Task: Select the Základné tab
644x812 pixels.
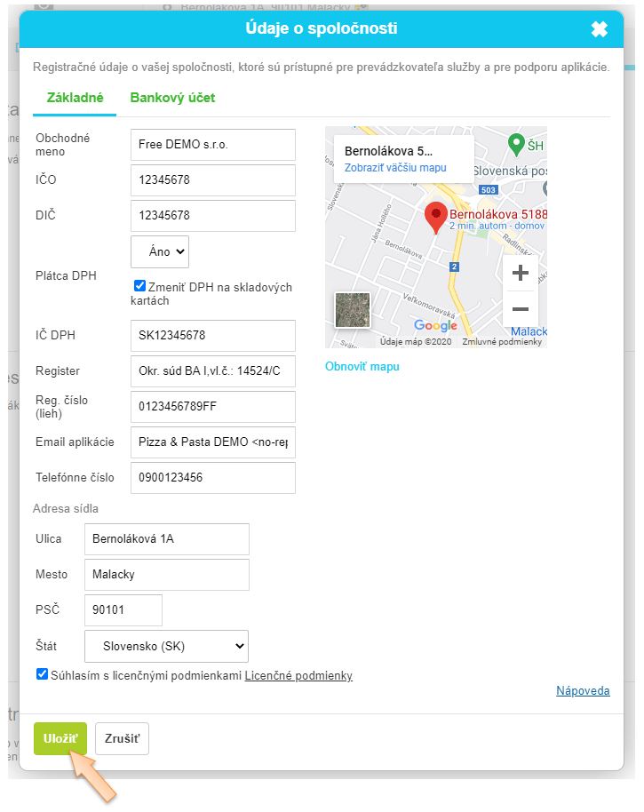Action: point(75,98)
